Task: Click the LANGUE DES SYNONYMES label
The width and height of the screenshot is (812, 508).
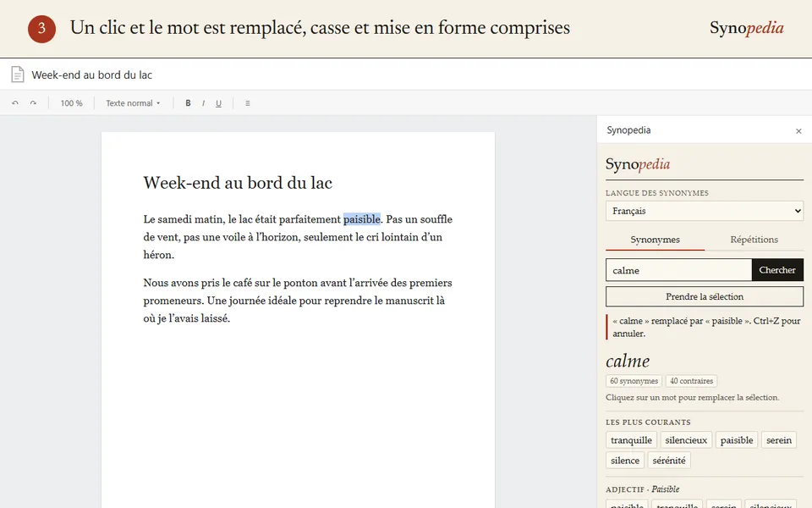Action: click(x=657, y=193)
